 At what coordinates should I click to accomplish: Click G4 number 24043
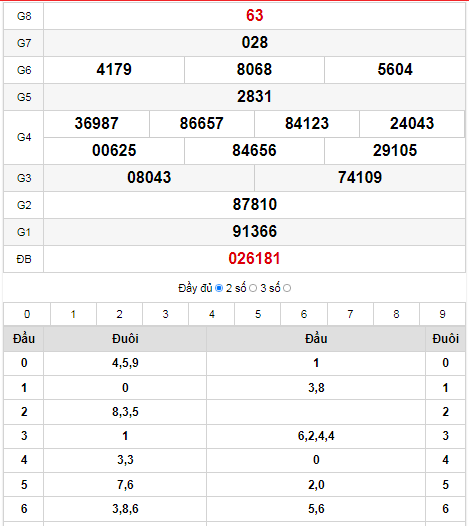[x=412, y=123]
